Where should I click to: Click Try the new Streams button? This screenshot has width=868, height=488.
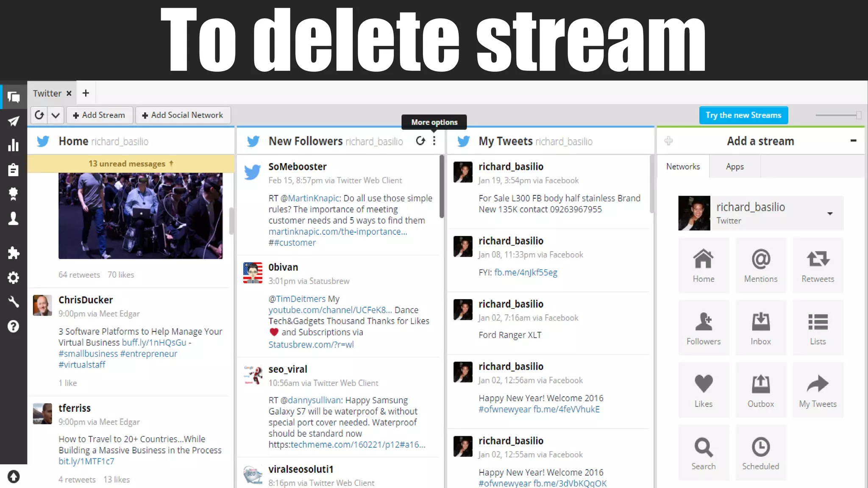point(743,115)
